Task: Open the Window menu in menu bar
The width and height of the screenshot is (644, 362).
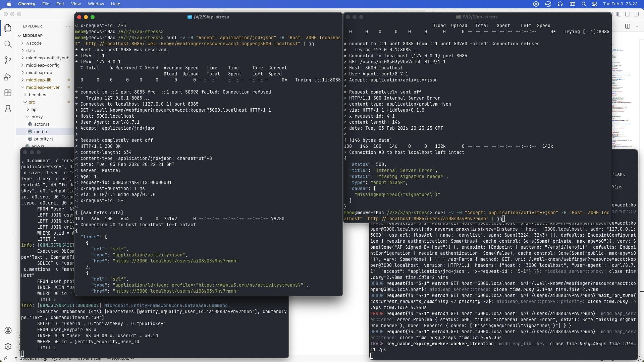Action: (96, 4)
